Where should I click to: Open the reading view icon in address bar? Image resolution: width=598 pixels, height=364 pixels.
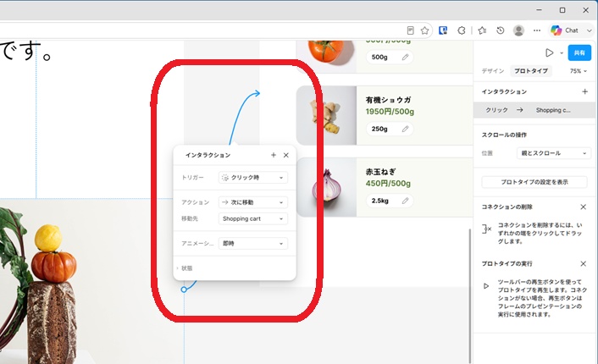pos(410,30)
